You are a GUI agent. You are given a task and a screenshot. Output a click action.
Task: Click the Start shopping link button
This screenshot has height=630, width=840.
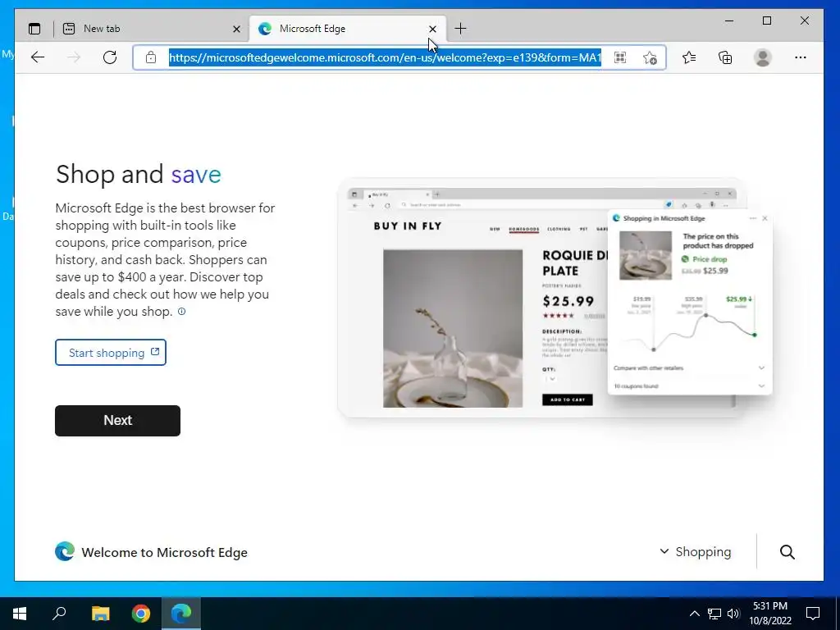coord(111,353)
